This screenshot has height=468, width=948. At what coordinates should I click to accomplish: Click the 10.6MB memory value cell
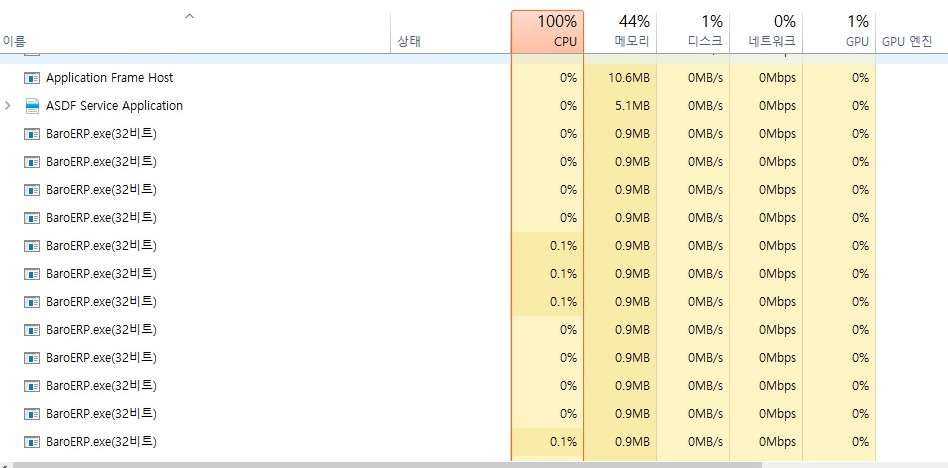[x=620, y=78]
